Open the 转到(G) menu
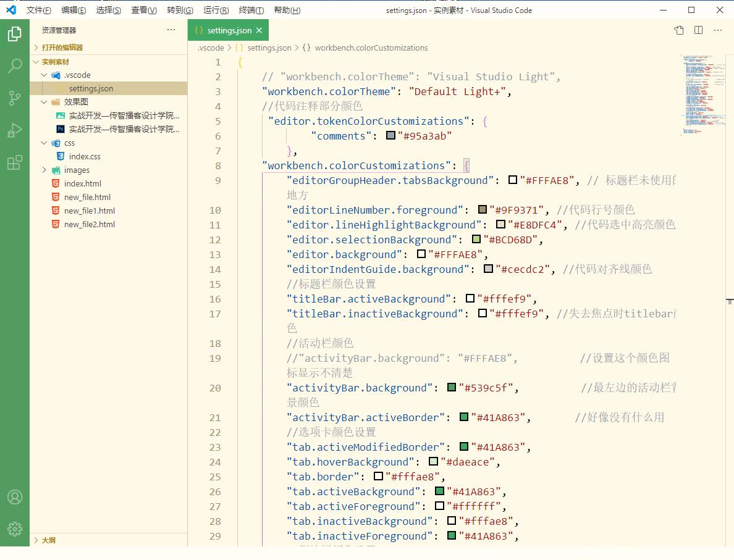The image size is (734, 560). 180,10
